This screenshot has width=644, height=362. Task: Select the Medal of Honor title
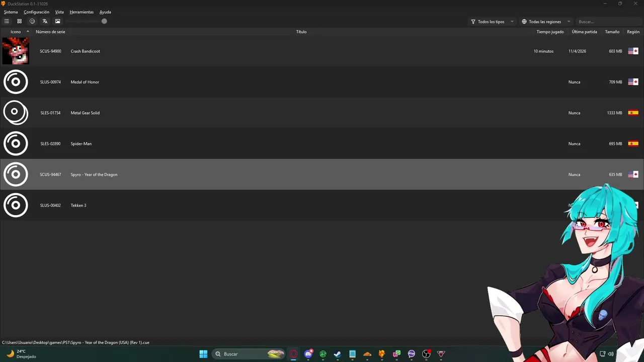85,82
